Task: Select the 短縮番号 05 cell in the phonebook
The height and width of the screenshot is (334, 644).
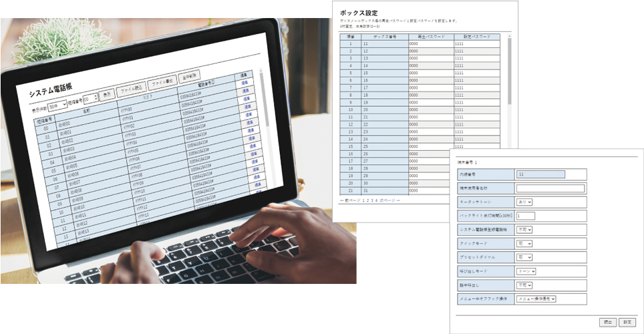Action: pyautogui.click(x=54, y=170)
